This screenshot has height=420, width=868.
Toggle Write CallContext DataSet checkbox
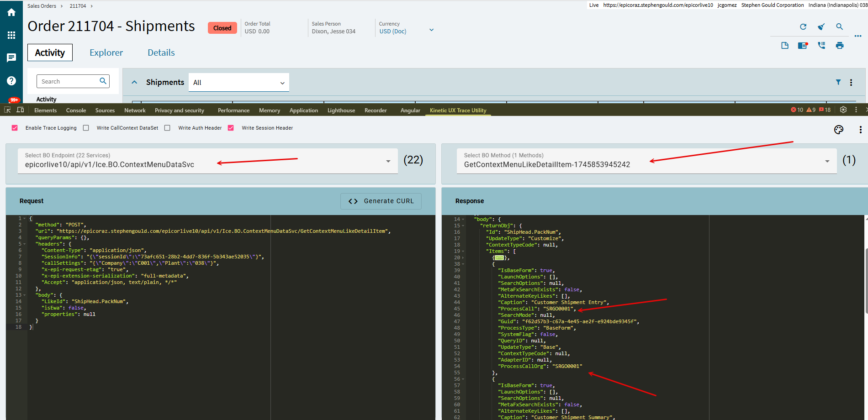pyautogui.click(x=86, y=128)
